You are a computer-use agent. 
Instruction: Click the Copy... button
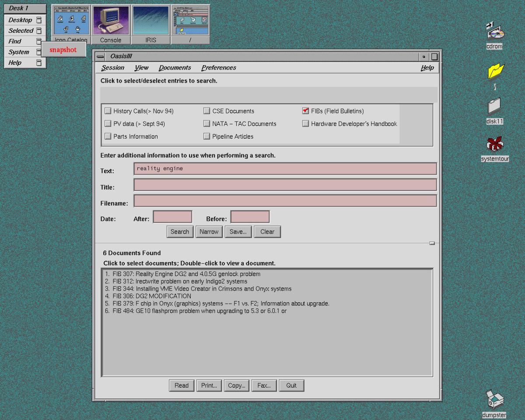(x=237, y=385)
